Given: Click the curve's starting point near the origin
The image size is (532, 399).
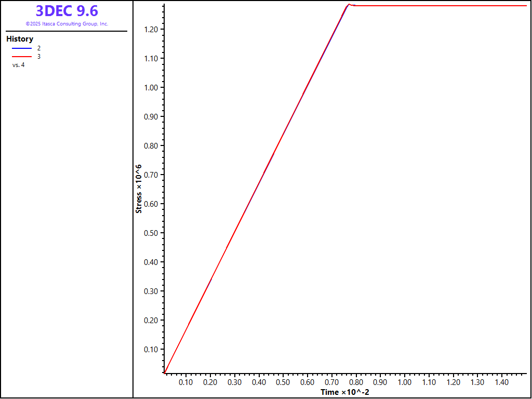Looking at the screenshot, I should (165, 372).
